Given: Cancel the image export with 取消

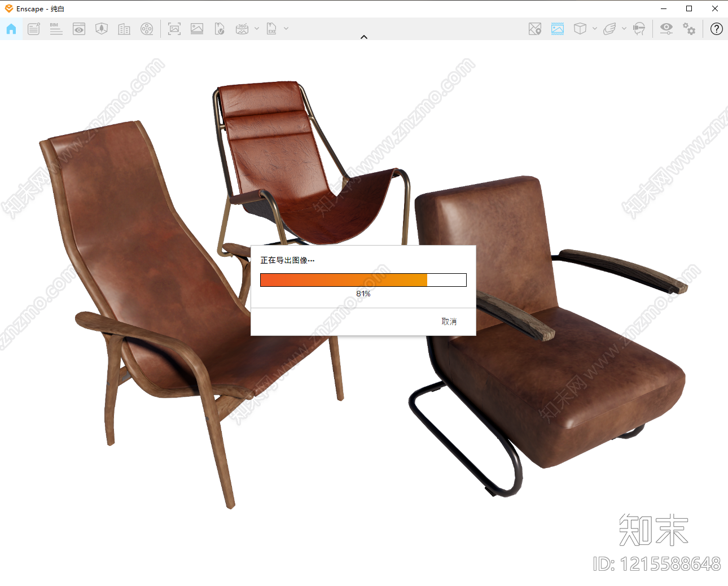Looking at the screenshot, I should (x=449, y=321).
